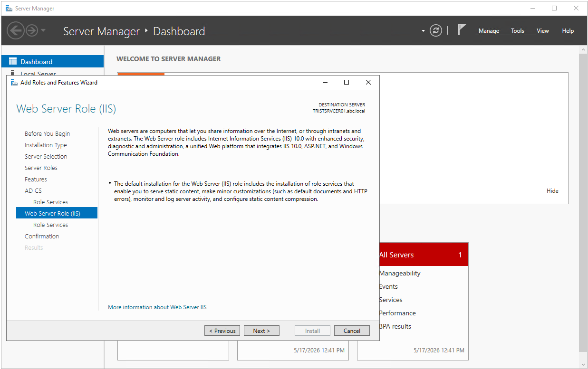Select Dashboard in the Server Manager sidebar

pyautogui.click(x=52, y=62)
